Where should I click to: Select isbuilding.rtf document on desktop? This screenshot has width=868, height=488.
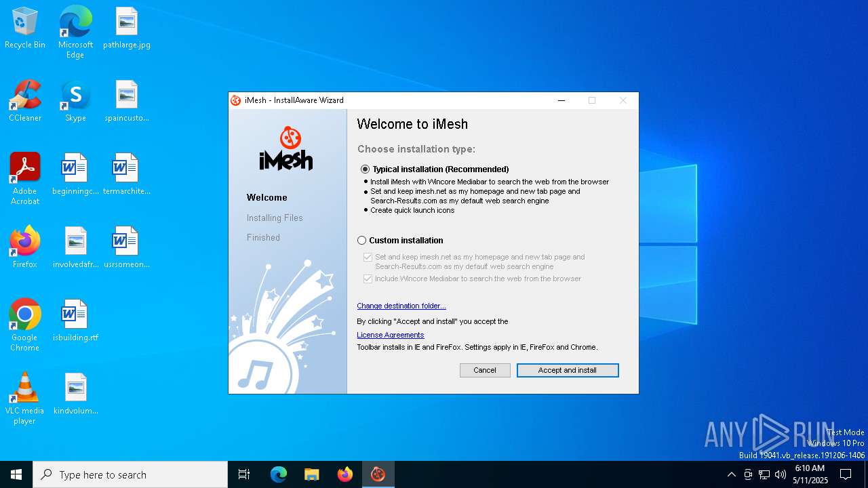tap(75, 321)
